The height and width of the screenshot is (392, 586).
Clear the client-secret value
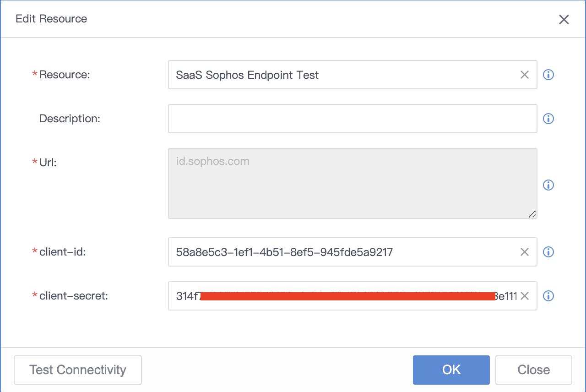[525, 296]
